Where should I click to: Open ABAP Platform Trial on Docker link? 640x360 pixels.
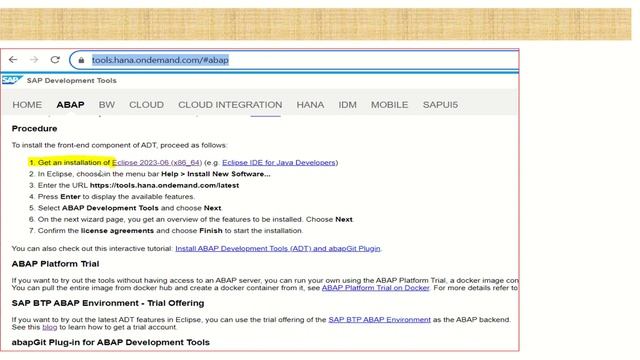click(376, 288)
